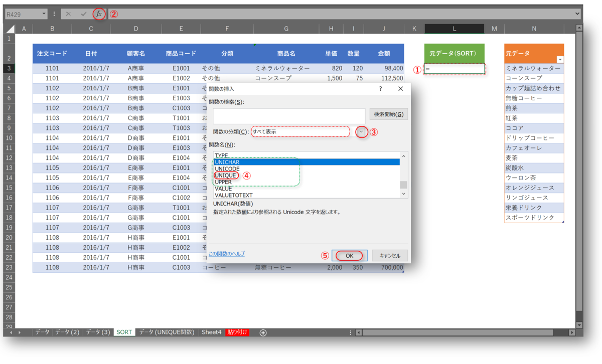Click the add new sheet plus button
Screen dimensions: 602x364
click(263, 332)
